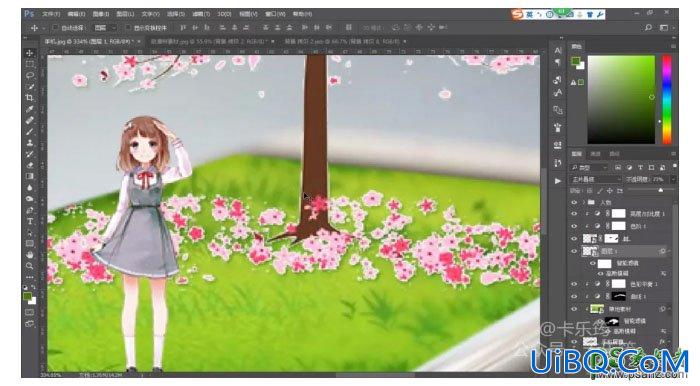Select the Hand tool
700x386 pixels.
tap(30, 255)
